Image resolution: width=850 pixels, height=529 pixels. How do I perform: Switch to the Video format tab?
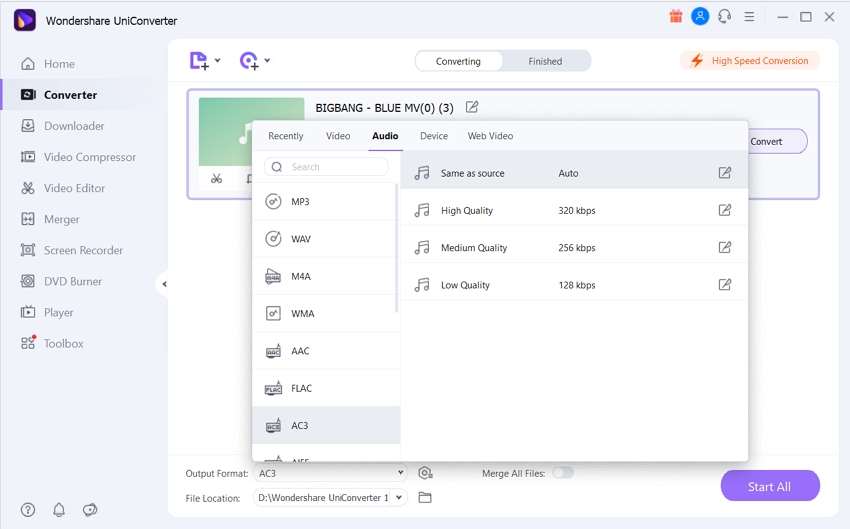click(338, 136)
